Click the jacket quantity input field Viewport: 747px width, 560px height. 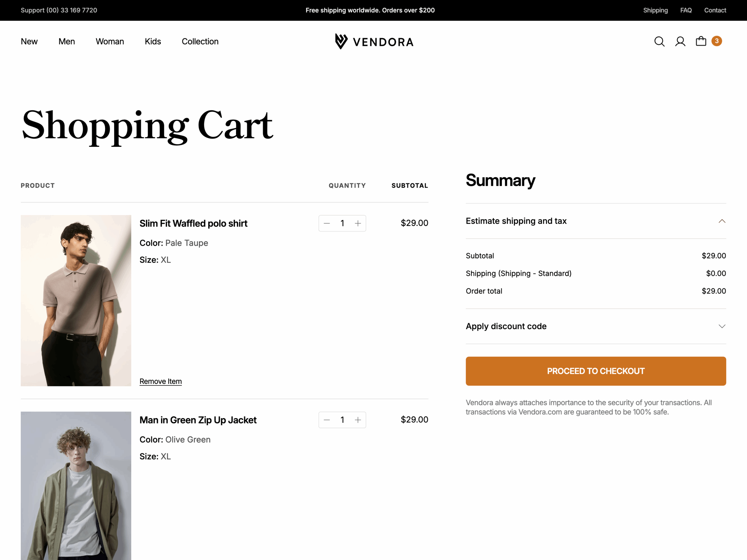pyautogui.click(x=342, y=420)
